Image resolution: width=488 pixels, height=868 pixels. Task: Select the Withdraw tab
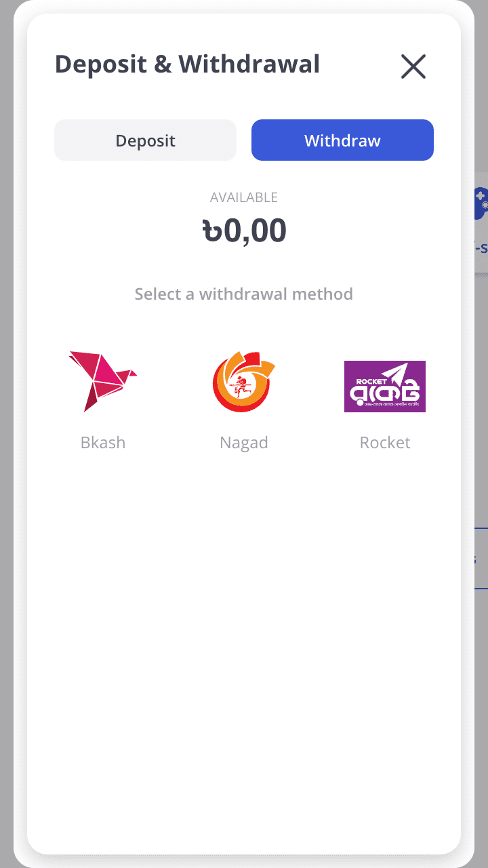point(342,140)
